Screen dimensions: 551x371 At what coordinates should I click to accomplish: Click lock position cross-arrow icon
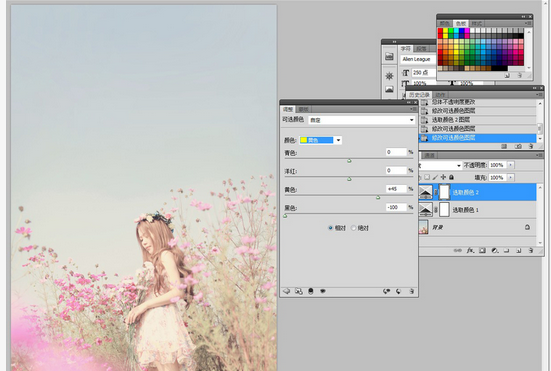pos(443,177)
